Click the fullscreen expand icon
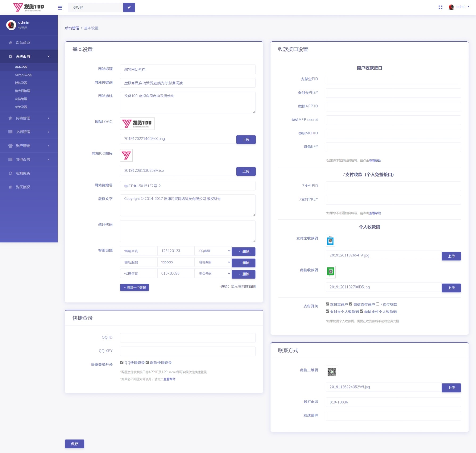Screen dimensions: 476x453 pos(440,7)
